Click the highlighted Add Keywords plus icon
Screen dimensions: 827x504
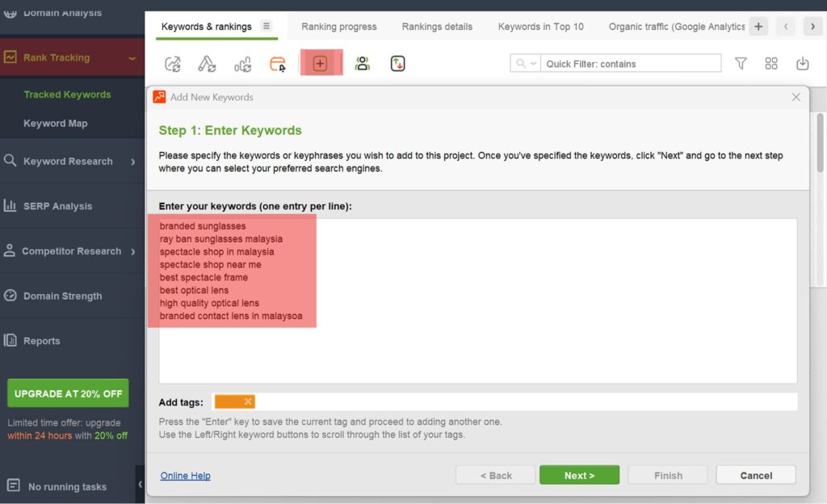(321, 63)
